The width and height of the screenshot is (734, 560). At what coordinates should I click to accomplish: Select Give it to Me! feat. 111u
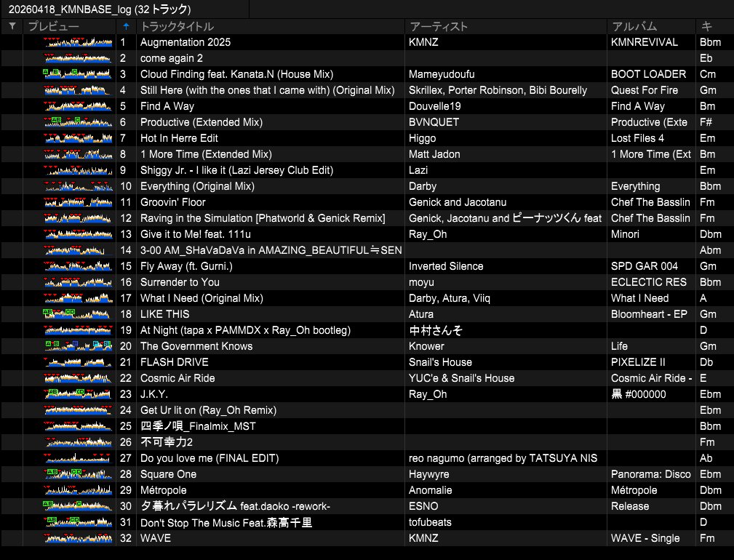(195, 234)
